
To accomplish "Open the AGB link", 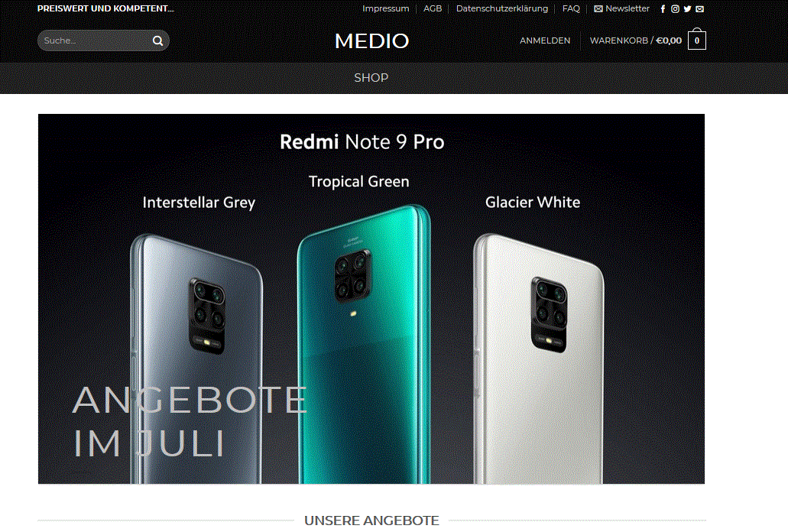I will pos(432,8).
